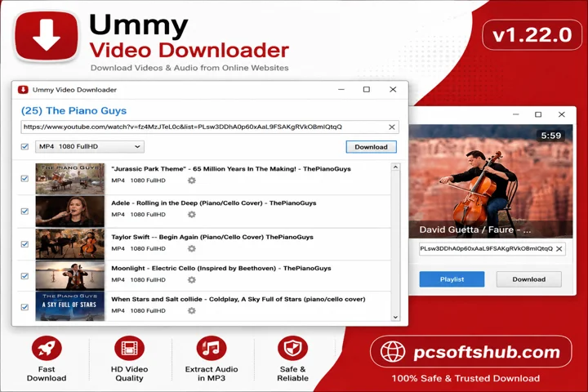Screen dimensions: 588x392
Task: Click MP4 1080 FullHD label under Jurassic Park
Action: [138, 180]
